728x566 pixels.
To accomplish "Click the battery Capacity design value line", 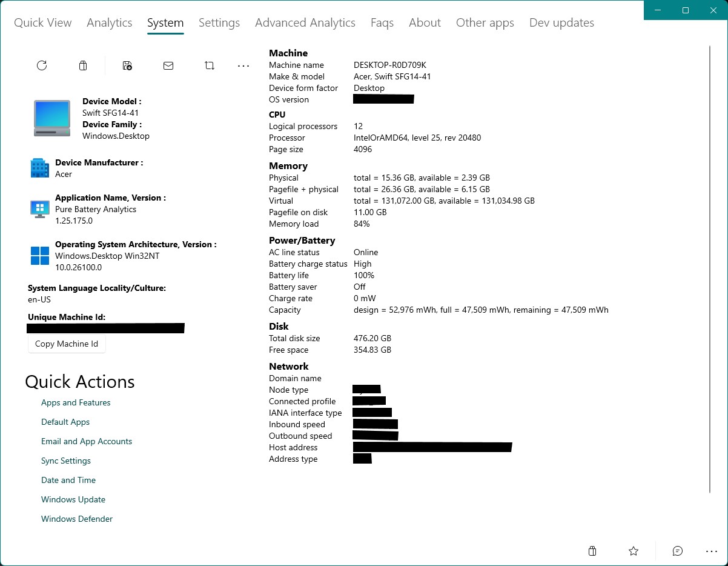I will [481, 310].
